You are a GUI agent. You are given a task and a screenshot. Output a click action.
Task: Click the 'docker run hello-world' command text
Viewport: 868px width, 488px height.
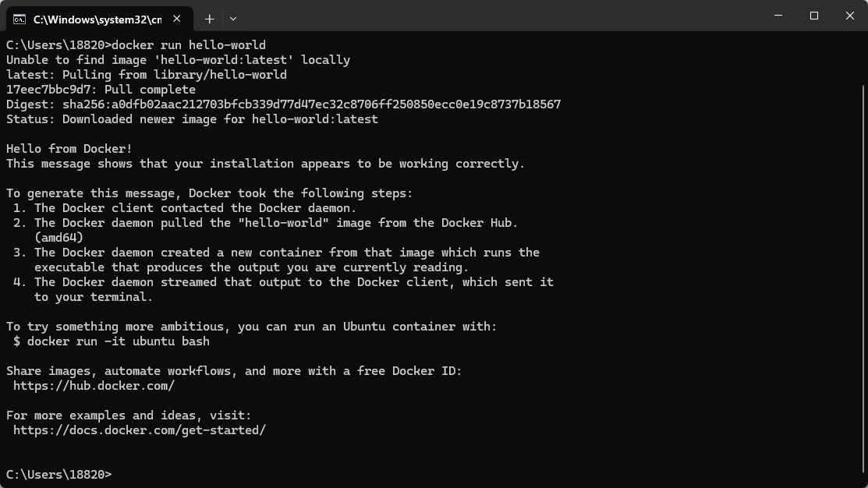tap(189, 45)
